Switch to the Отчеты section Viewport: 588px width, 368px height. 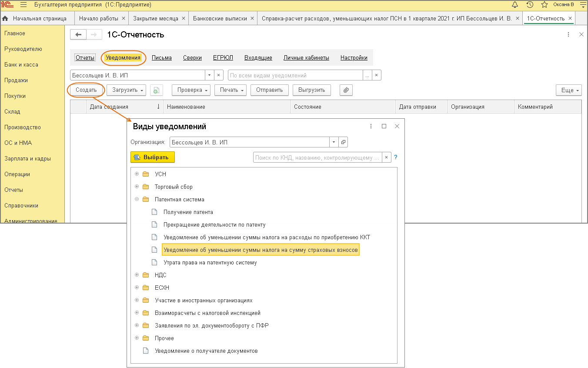(85, 57)
